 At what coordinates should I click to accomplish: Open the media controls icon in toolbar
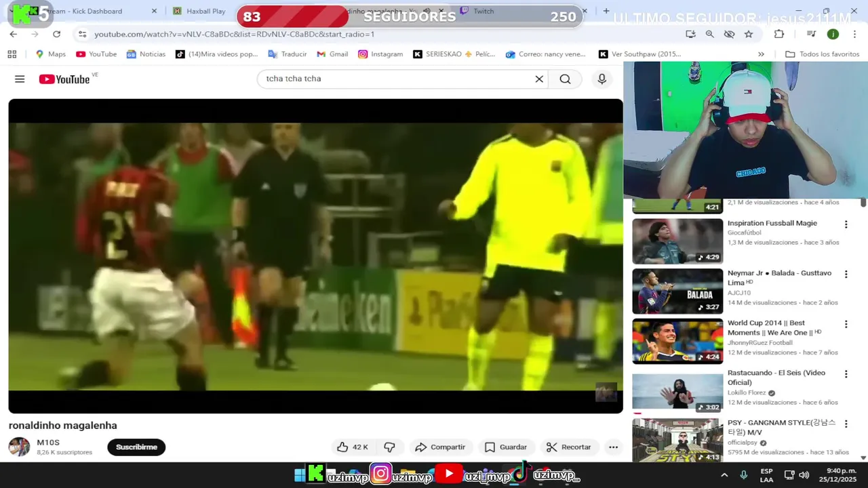coord(811,34)
